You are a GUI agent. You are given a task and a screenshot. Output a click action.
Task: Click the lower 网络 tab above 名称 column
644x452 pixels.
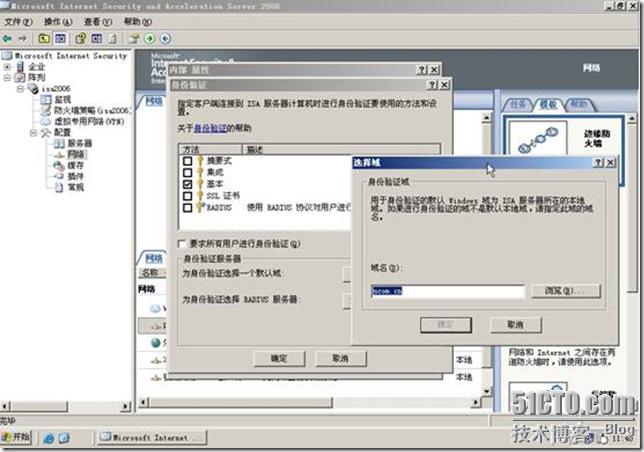pos(154,258)
